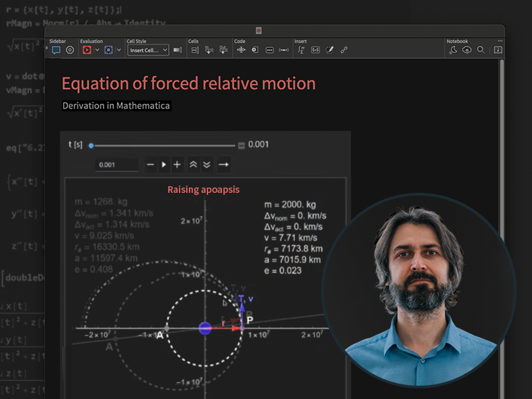Viewport: 532px width, 399px height.
Task: Click the double-paren iconize icon in Code
Action: (284, 51)
